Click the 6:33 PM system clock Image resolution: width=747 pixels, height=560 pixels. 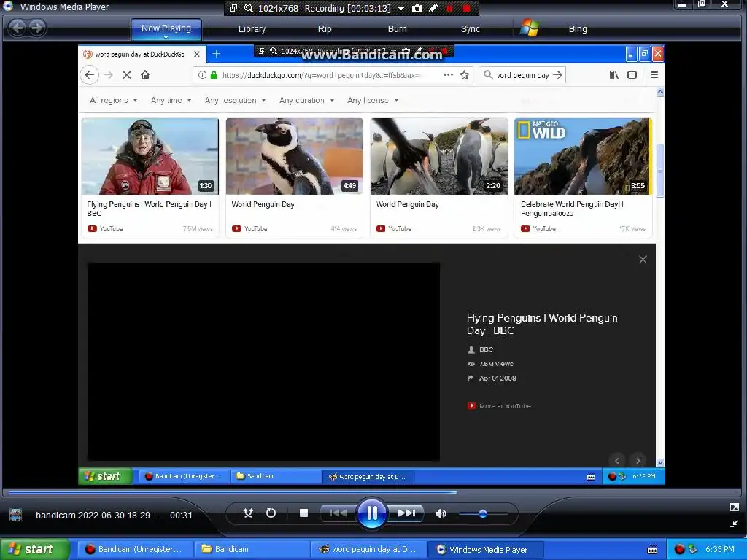click(x=720, y=550)
